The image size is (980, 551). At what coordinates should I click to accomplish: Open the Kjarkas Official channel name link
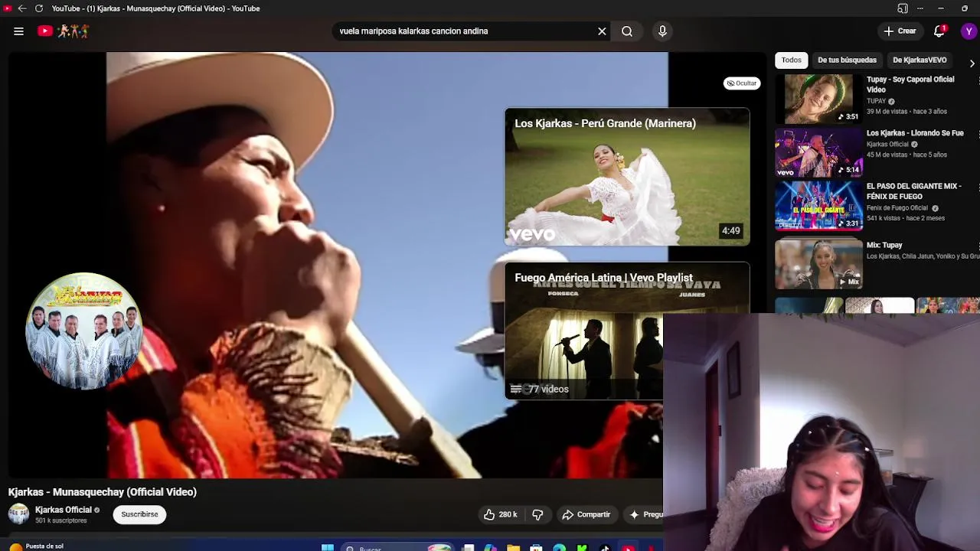(x=63, y=510)
